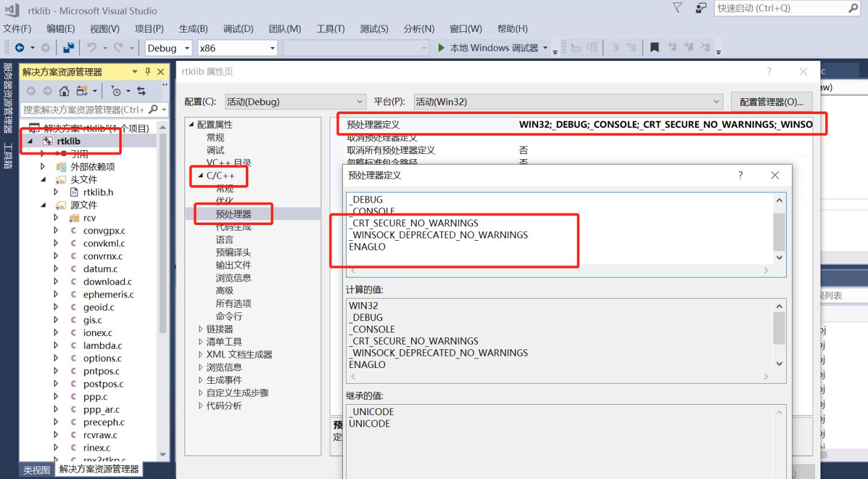Open the 调试(D) menu
The height and width of the screenshot is (479, 868).
[238, 28]
